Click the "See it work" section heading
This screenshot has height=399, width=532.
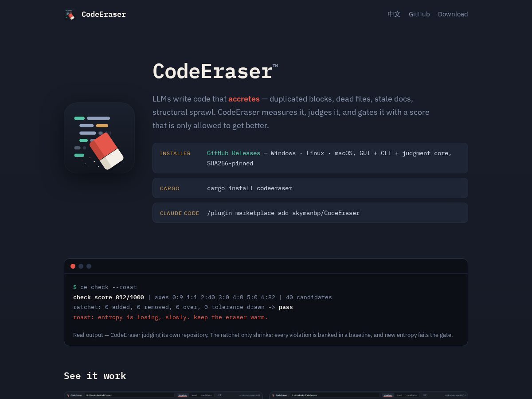(95, 376)
